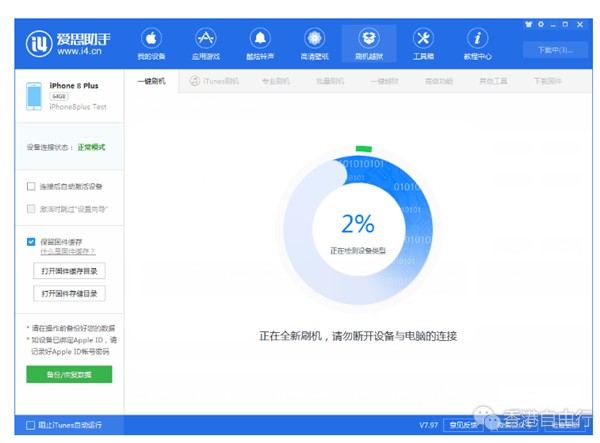Toggle the skip setup wizard on activation checkbox
Viewport: 600px width, 443px height.
(x=31, y=209)
